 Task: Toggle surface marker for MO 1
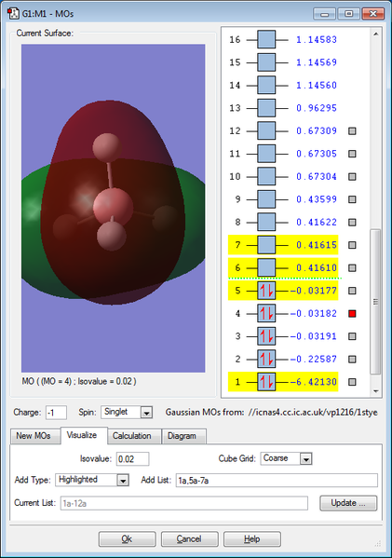tap(352, 382)
